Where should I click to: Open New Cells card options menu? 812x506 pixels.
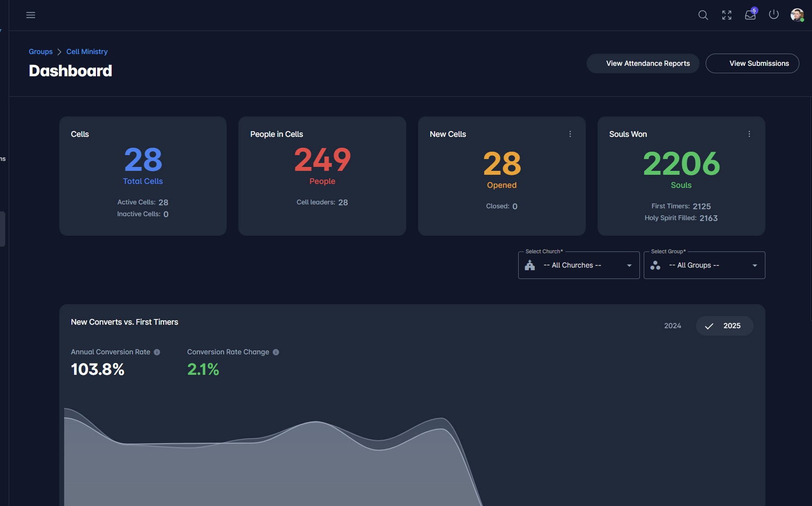[570, 134]
